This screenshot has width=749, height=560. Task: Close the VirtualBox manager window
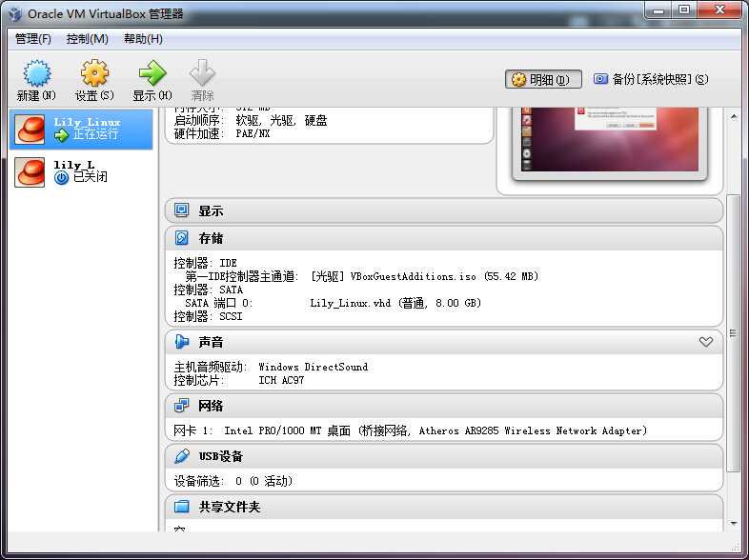point(720,10)
